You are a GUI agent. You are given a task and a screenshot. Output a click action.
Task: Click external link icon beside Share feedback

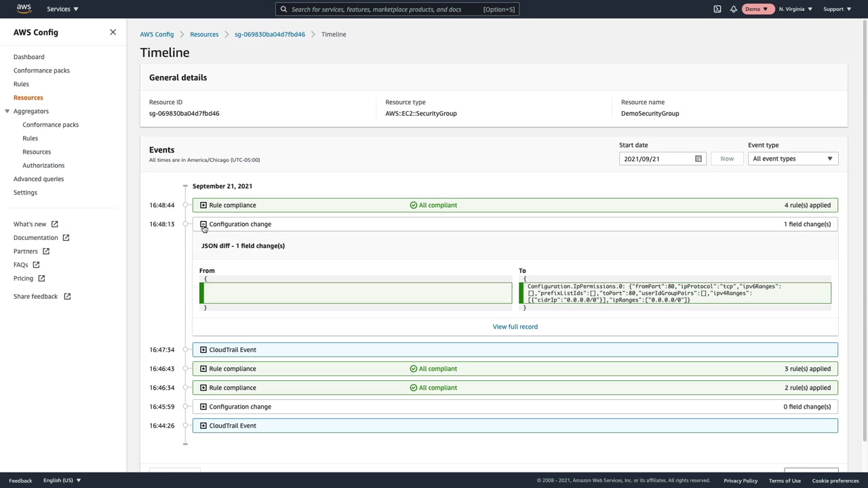pyautogui.click(x=67, y=296)
